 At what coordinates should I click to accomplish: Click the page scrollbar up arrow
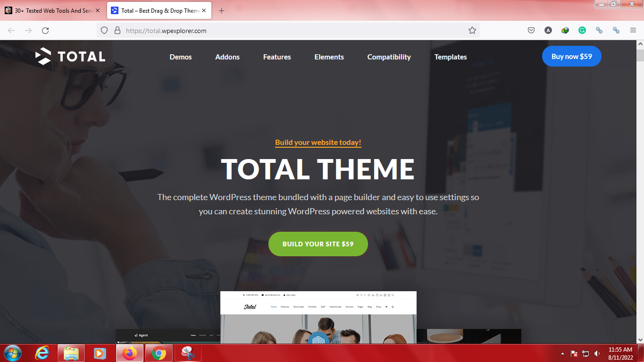point(640,44)
